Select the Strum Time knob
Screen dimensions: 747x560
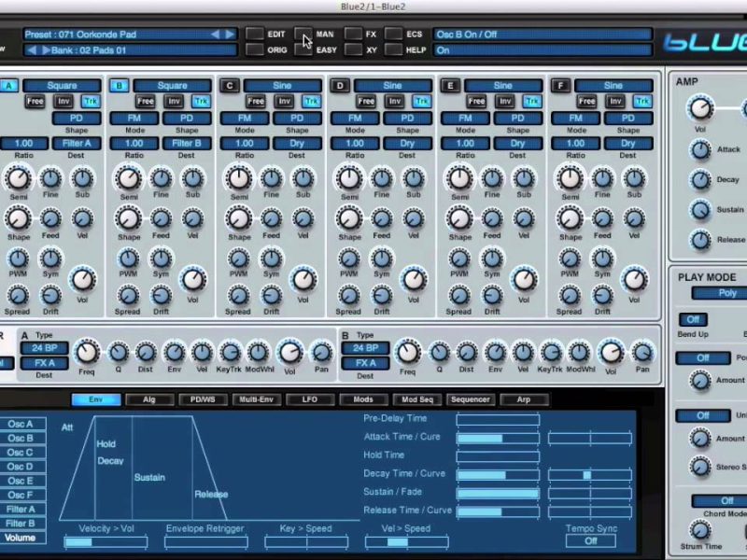point(699,530)
